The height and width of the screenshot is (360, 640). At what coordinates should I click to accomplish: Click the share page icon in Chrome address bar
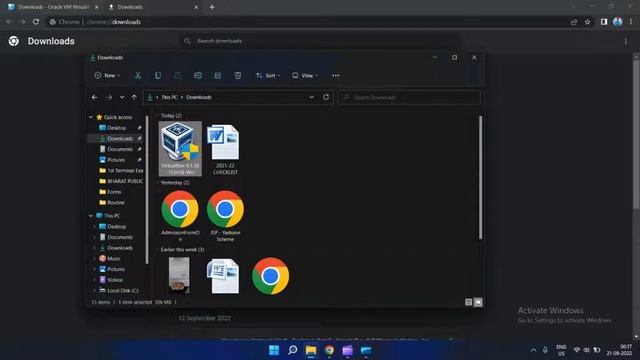coord(574,22)
